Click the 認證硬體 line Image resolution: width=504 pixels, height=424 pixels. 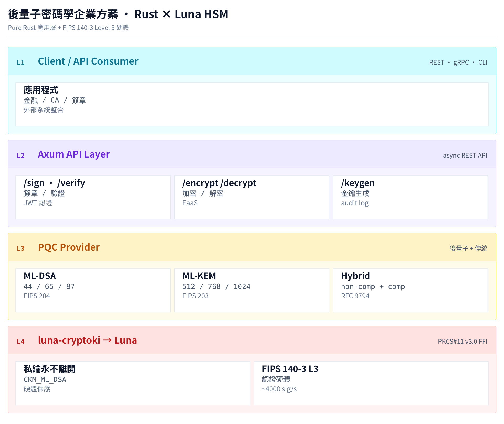click(x=276, y=379)
